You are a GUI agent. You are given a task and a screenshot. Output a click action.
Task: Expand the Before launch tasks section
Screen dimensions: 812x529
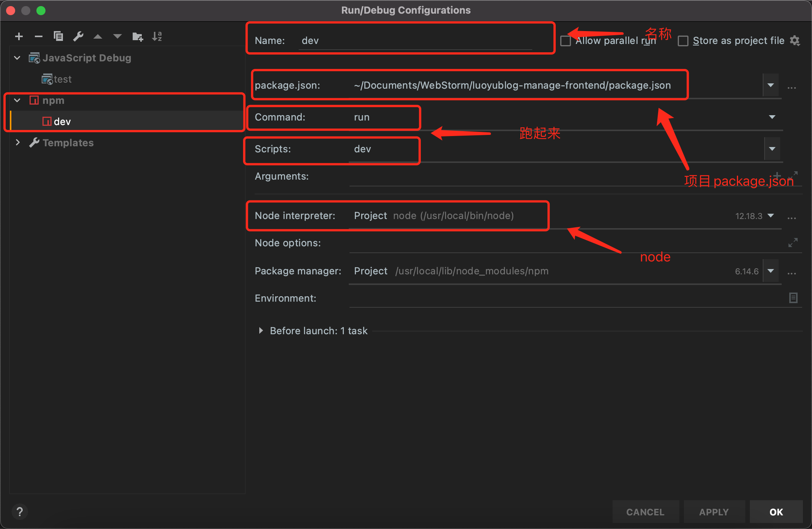coord(261,331)
